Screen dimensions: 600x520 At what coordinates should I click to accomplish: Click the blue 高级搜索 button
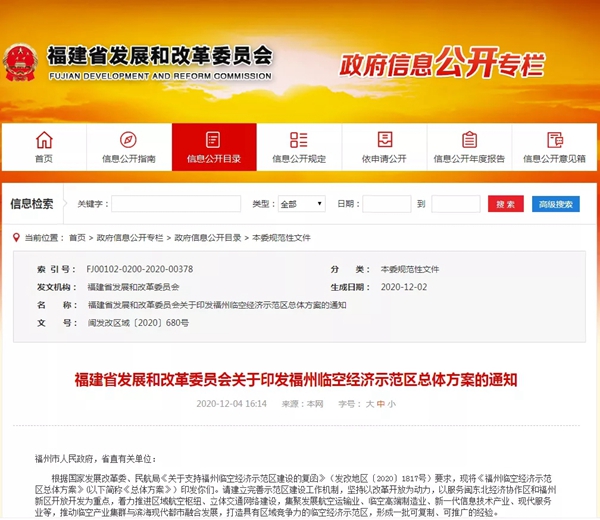pyautogui.click(x=555, y=204)
